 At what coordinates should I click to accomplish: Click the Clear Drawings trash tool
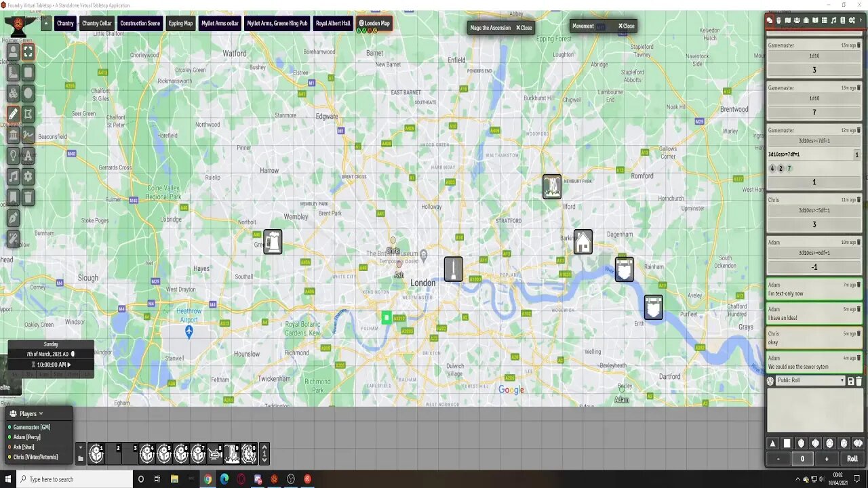point(28,197)
